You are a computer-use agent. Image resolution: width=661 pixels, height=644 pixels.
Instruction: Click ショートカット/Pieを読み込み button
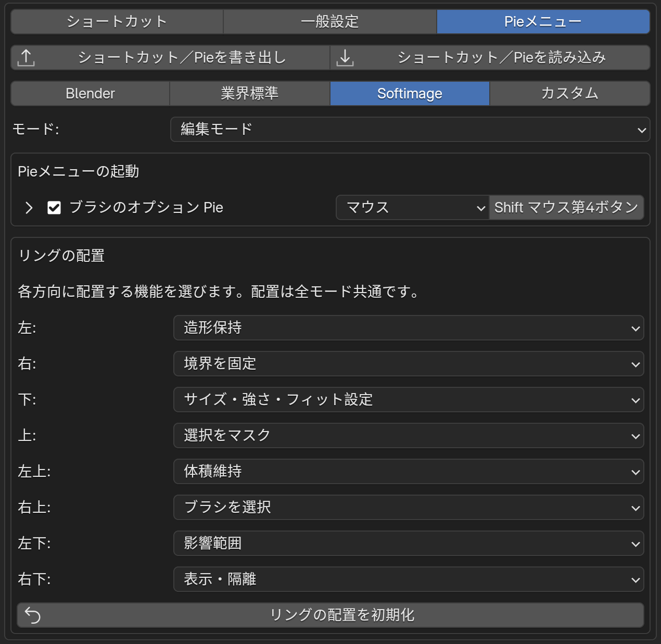[490, 57]
